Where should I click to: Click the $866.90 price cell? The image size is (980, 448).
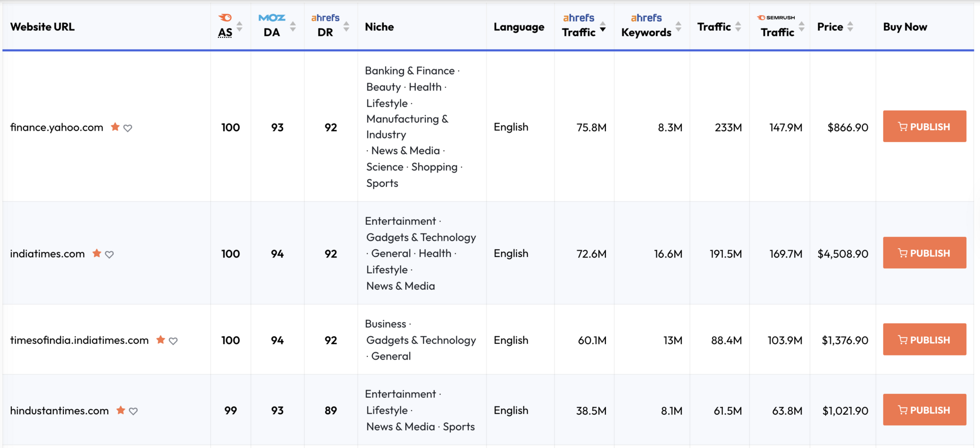848,127
